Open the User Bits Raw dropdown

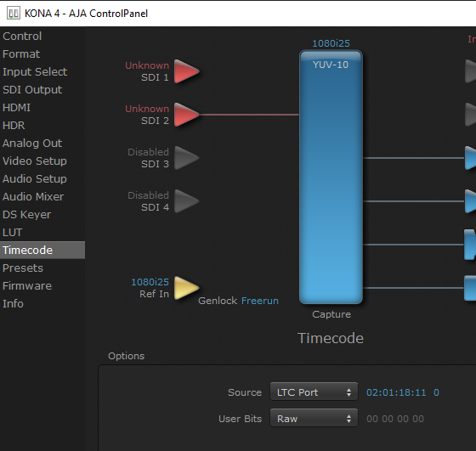314,418
